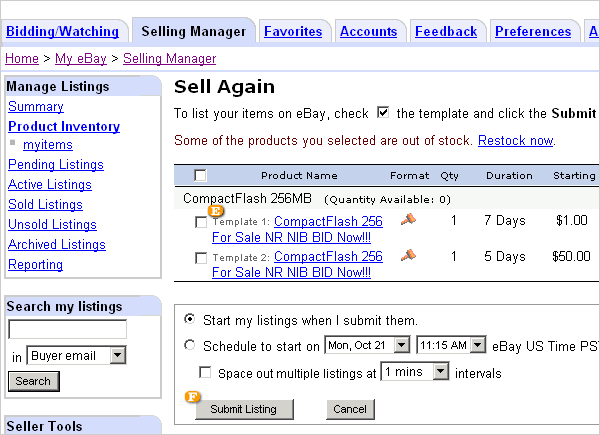Select the 'Schedule to start on' radio button
The width and height of the screenshot is (600, 435).
point(189,345)
